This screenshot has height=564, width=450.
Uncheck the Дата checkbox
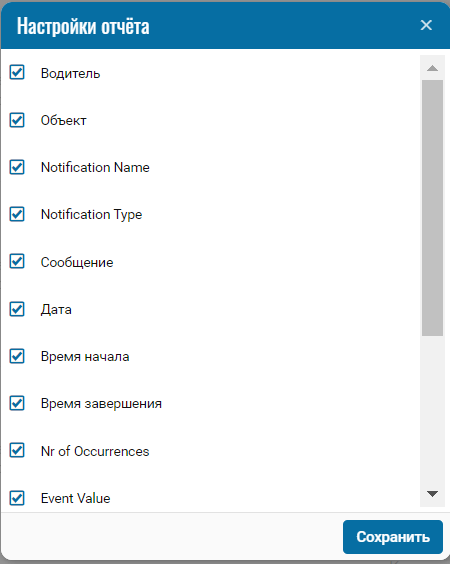tap(17, 309)
